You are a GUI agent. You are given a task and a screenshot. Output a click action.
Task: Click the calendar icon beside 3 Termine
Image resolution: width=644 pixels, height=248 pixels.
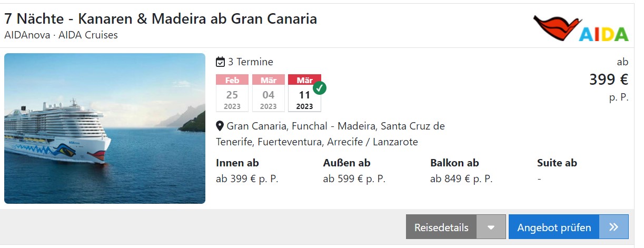pyautogui.click(x=221, y=62)
